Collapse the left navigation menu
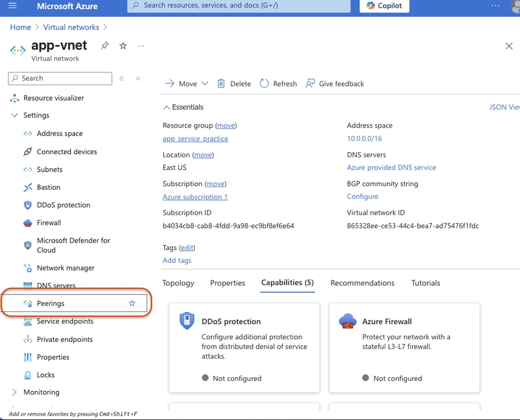 point(138,78)
